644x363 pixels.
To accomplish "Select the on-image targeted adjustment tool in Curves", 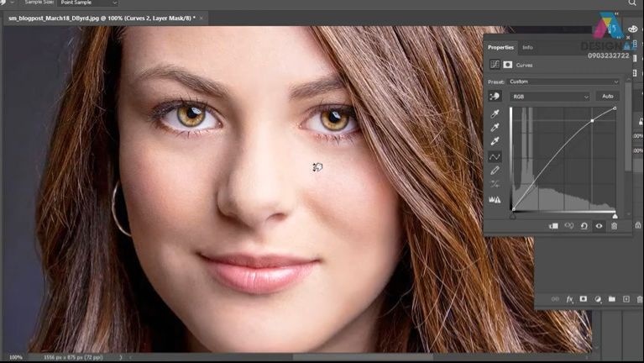I will pyautogui.click(x=495, y=96).
